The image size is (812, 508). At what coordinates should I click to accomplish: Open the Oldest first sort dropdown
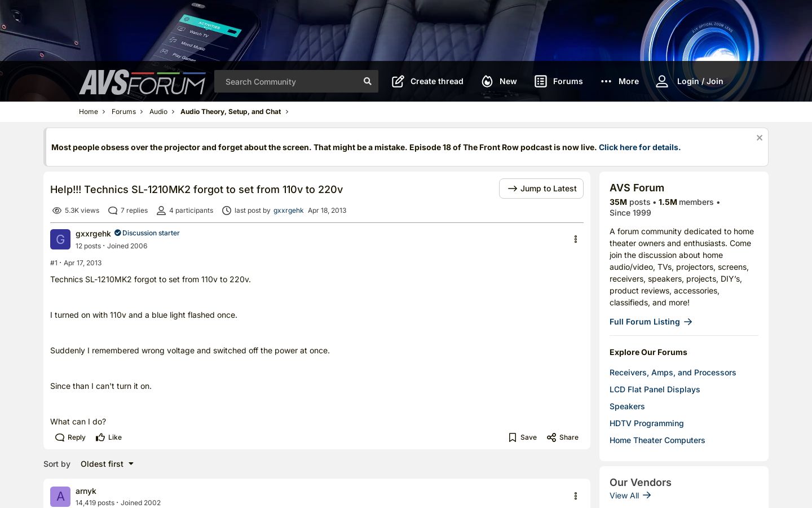click(x=107, y=464)
